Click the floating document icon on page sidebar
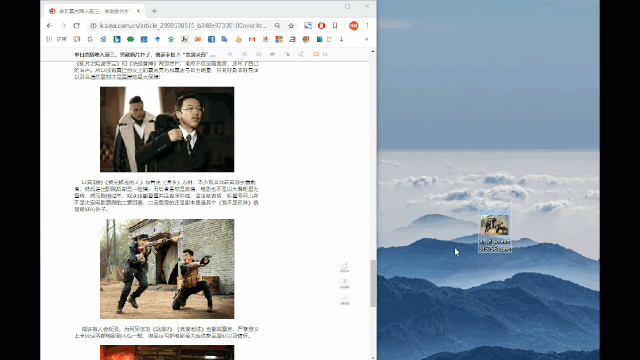 pyautogui.click(x=344, y=284)
